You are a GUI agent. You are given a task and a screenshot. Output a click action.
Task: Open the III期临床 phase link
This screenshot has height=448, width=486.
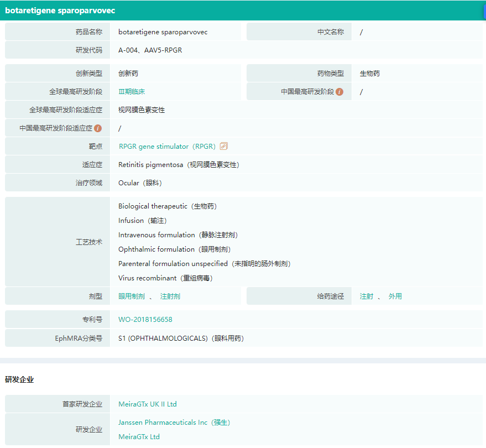pos(132,92)
